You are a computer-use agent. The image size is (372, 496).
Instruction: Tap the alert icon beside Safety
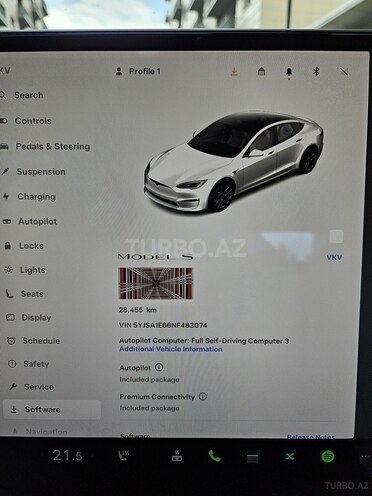tap(12, 364)
